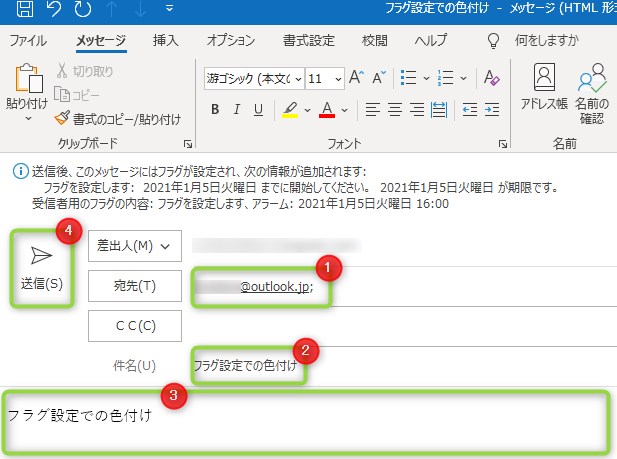Go to the 書式設定 tab
The width and height of the screenshot is (617, 459).
309,40
